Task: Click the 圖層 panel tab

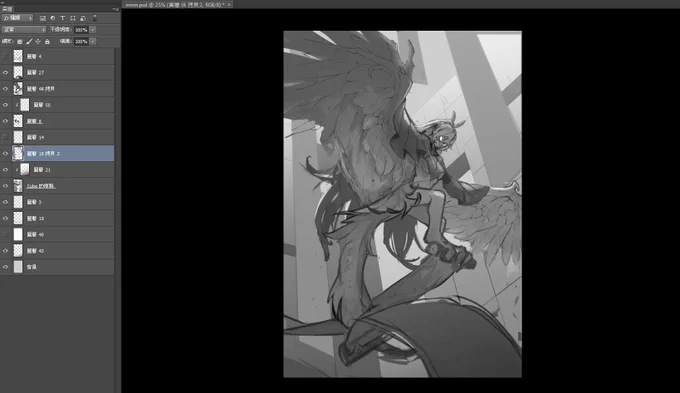Action: pyautogui.click(x=7, y=9)
